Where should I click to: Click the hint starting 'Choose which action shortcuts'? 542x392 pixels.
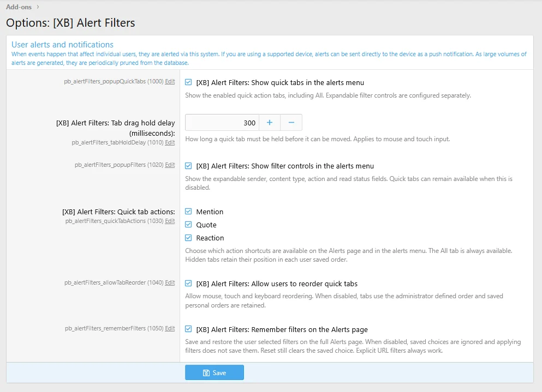(348, 255)
